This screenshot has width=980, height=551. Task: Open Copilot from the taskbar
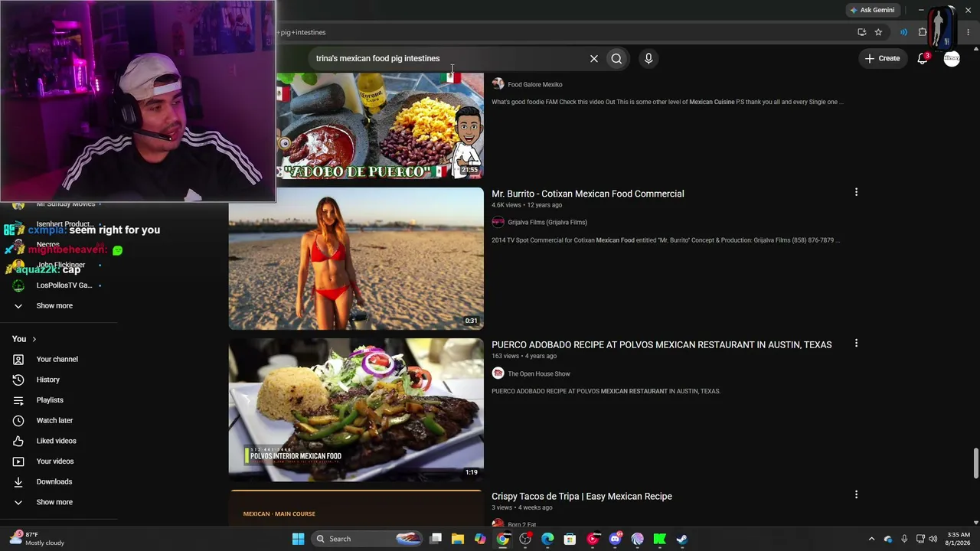[480, 539]
